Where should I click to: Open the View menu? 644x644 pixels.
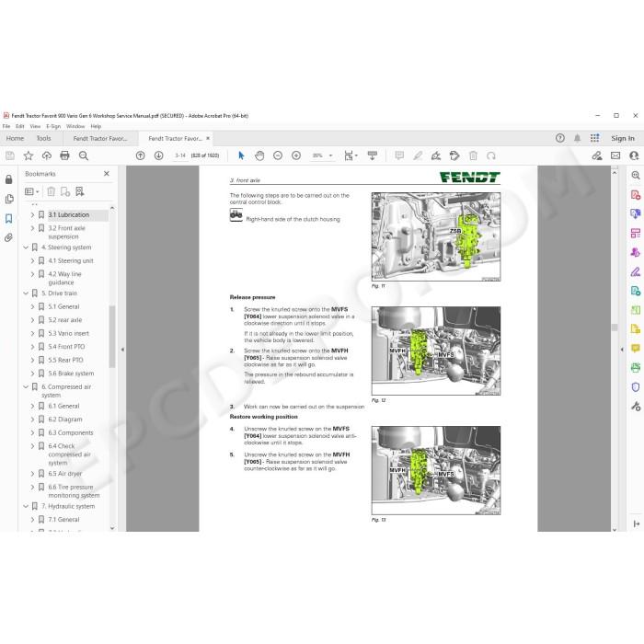[35, 127]
